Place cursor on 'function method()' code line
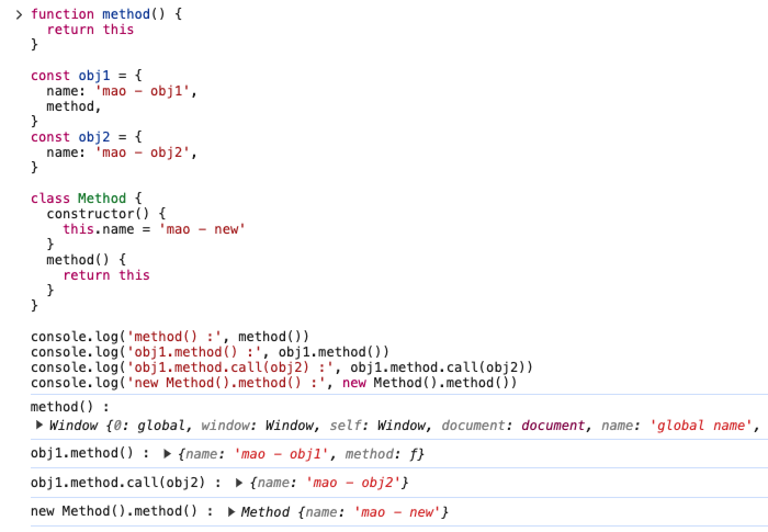This screenshot has width=768, height=532. click(x=106, y=14)
